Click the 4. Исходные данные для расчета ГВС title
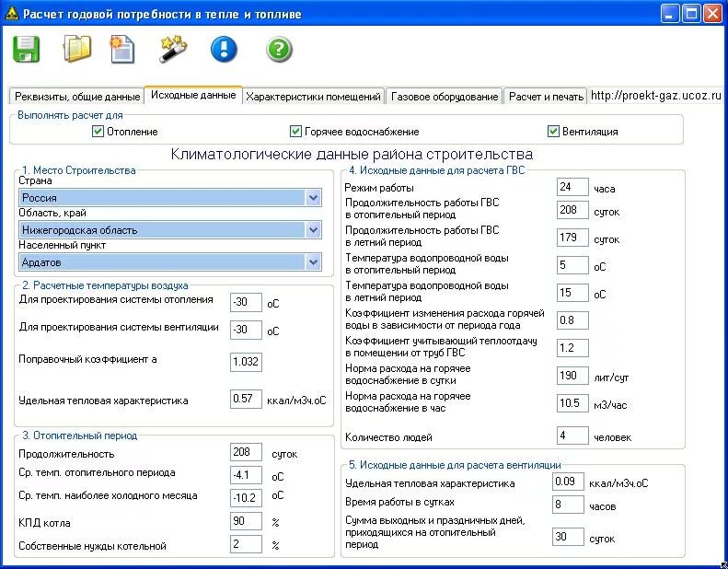 436,170
